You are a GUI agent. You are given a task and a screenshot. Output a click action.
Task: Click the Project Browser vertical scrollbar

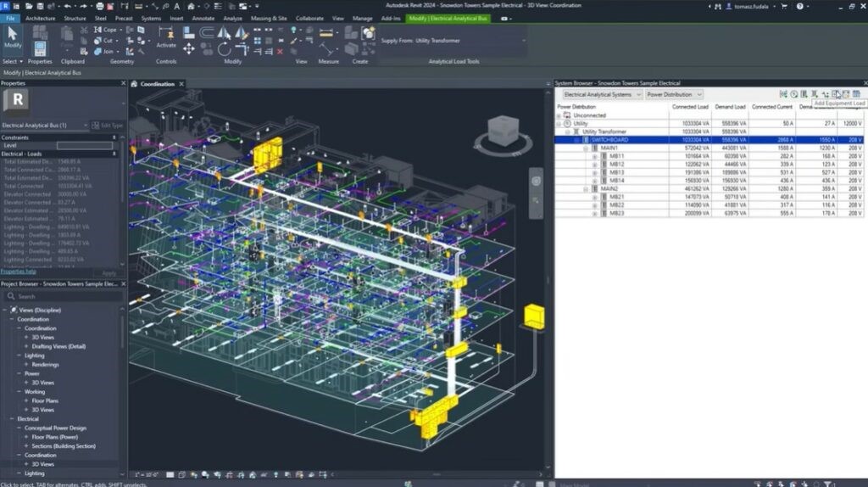[122, 333]
